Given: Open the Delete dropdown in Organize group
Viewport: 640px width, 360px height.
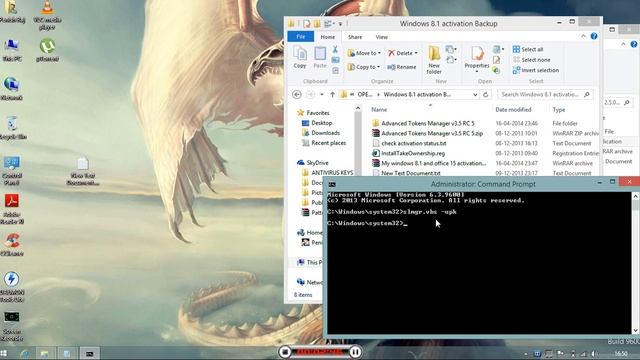Looking at the screenshot, I should pyautogui.click(x=403, y=53).
